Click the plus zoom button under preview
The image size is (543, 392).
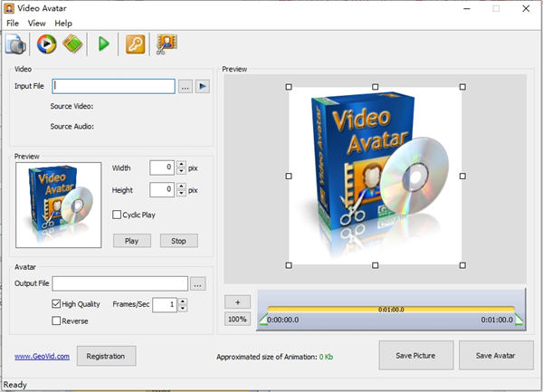[237, 302]
